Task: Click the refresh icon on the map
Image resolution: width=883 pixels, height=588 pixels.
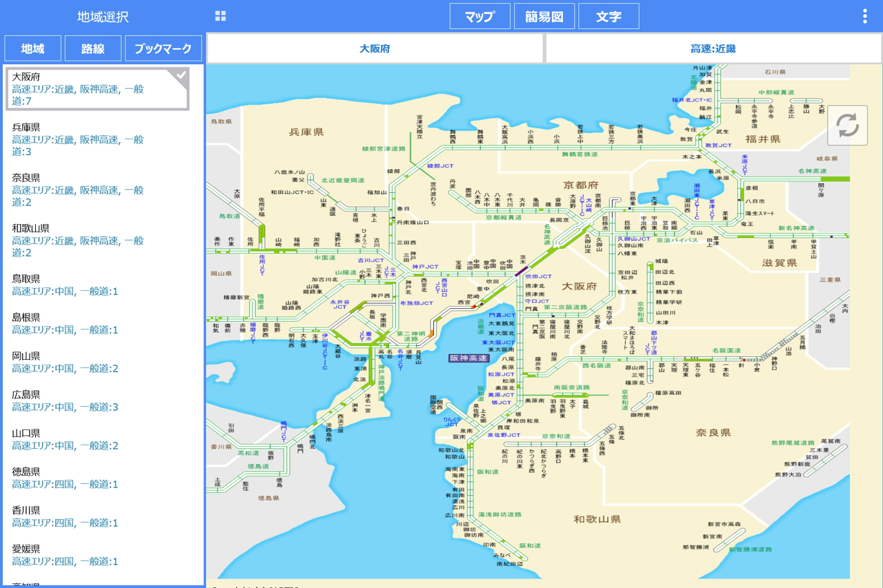Action: pyautogui.click(x=847, y=126)
